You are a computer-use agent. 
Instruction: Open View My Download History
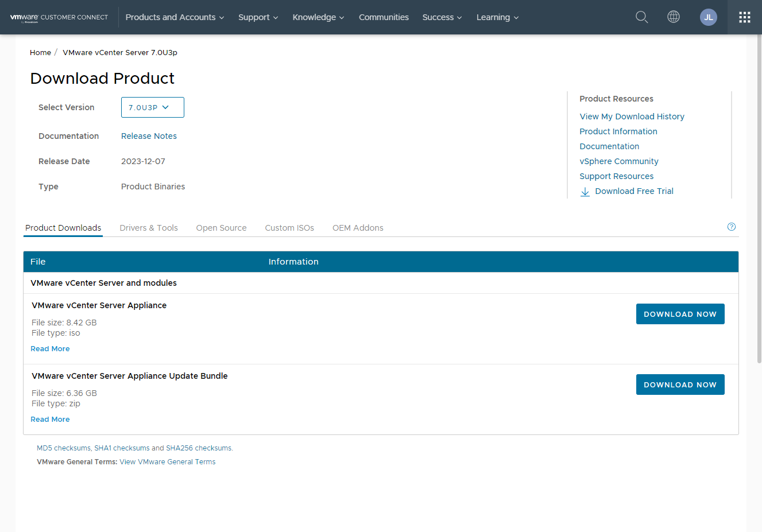point(632,117)
